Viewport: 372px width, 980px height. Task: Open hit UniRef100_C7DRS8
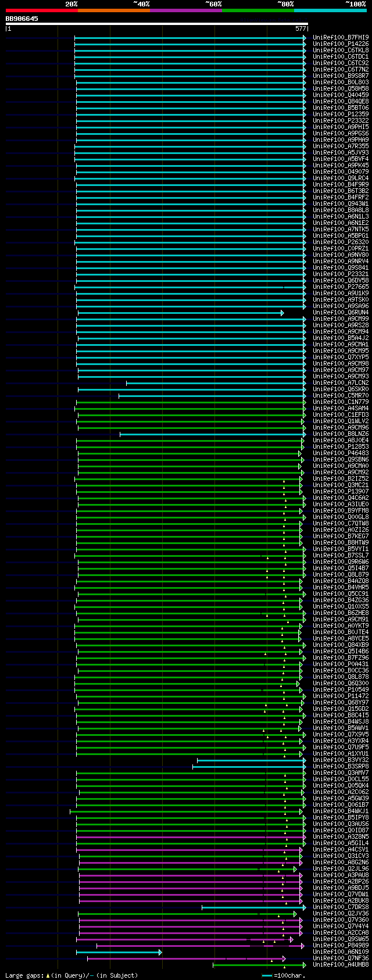point(341,907)
